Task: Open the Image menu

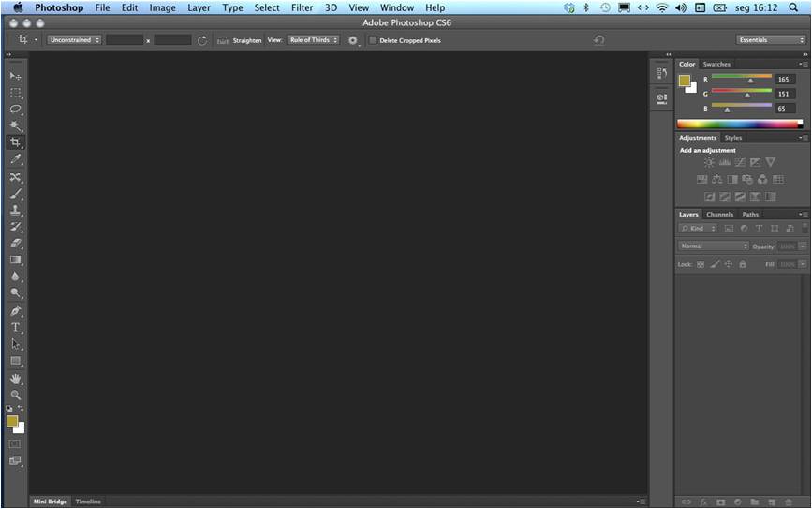Action: (162, 7)
